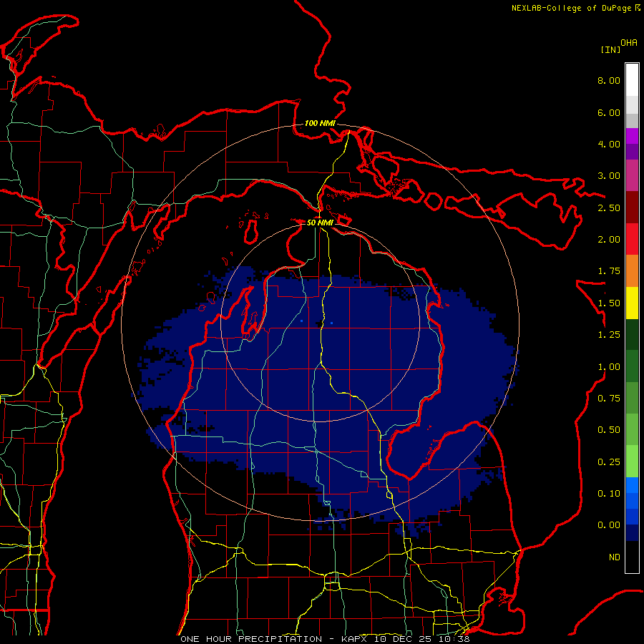This screenshot has height=644, width=644.
Task: Click the yellow legend color swatch
Action: pos(632,303)
